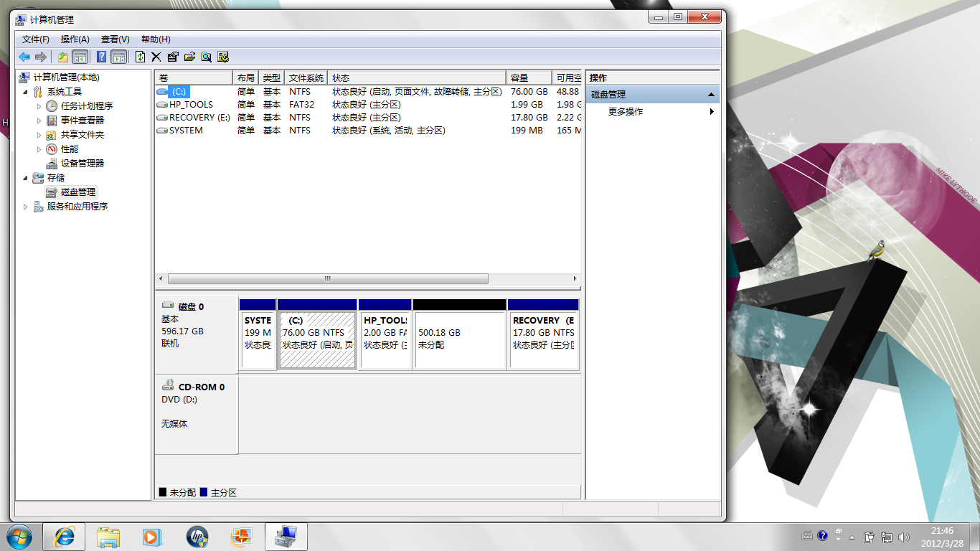Toggle the Show/Hide Console Tree button

[80, 57]
